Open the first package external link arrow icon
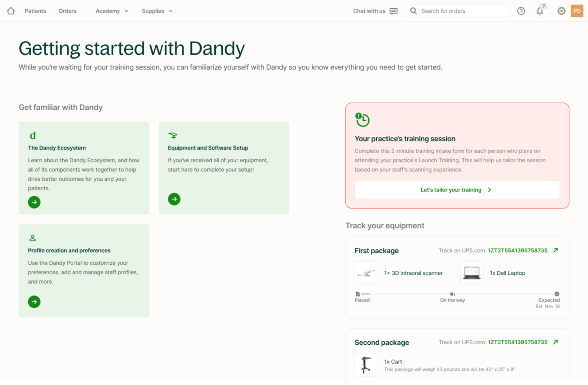588x385 pixels. pyautogui.click(x=556, y=250)
